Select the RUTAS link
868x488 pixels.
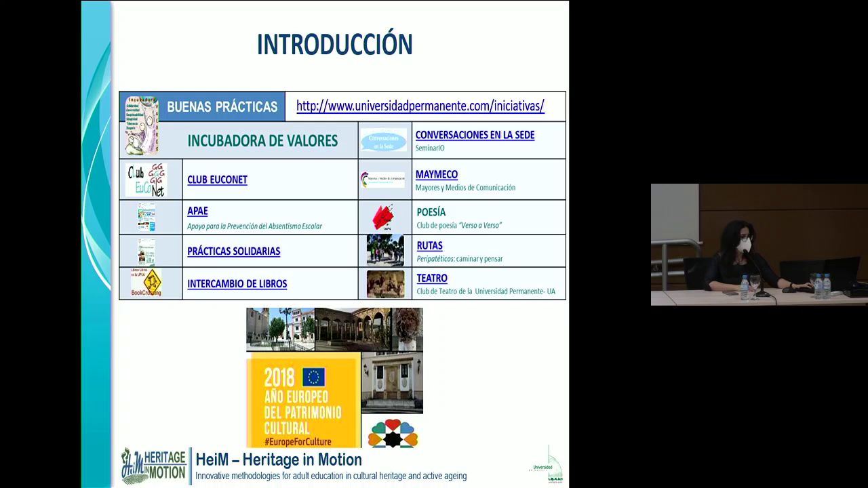pyautogui.click(x=429, y=245)
